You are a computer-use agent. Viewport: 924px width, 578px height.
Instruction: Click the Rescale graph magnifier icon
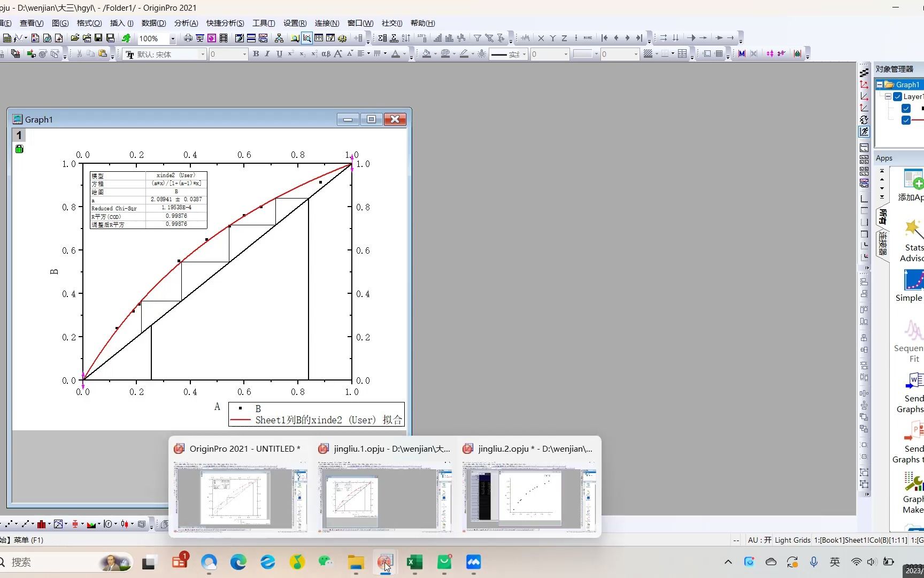306,38
